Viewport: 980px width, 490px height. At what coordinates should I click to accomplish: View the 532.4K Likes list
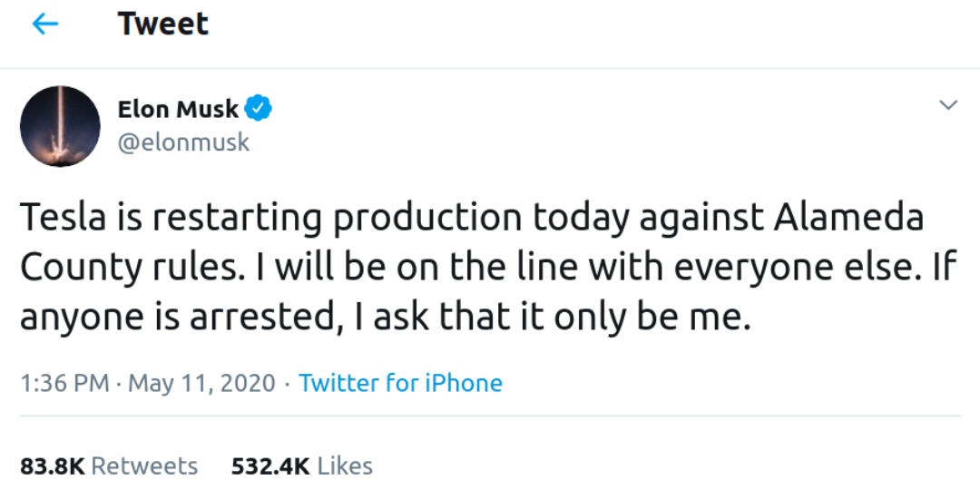tap(301, 466)
